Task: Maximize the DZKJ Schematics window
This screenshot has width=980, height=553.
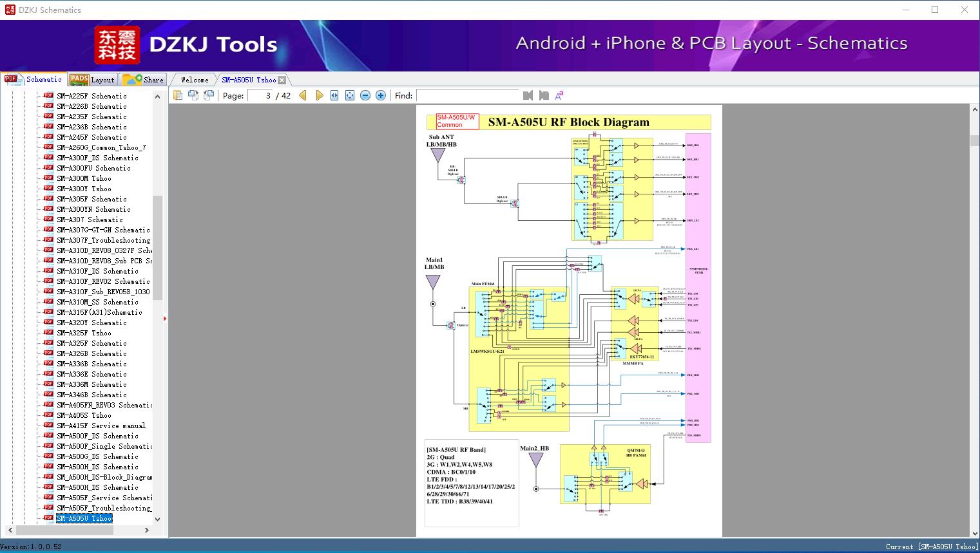Action: [x=935, y=10]
